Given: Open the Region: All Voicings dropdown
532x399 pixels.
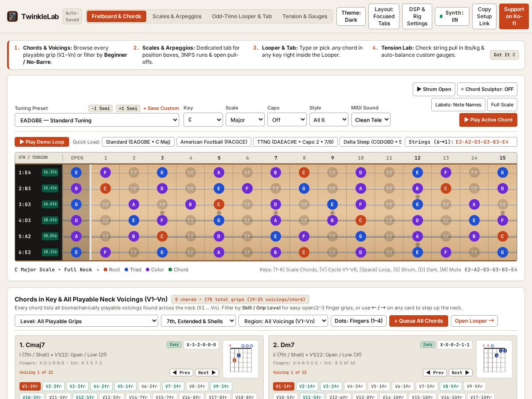Looking at the screenshot, I should 283,321.
